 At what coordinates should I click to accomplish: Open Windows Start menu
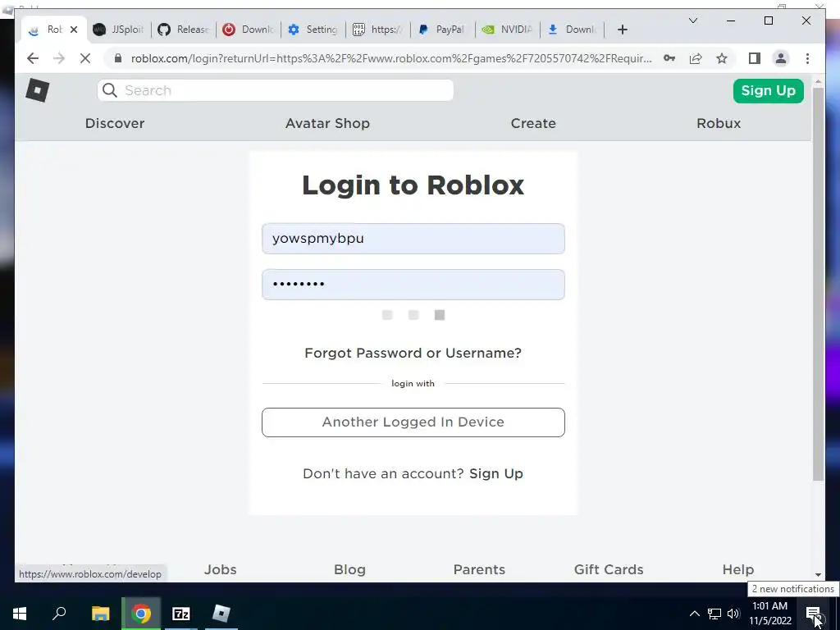tap(20, 614)
